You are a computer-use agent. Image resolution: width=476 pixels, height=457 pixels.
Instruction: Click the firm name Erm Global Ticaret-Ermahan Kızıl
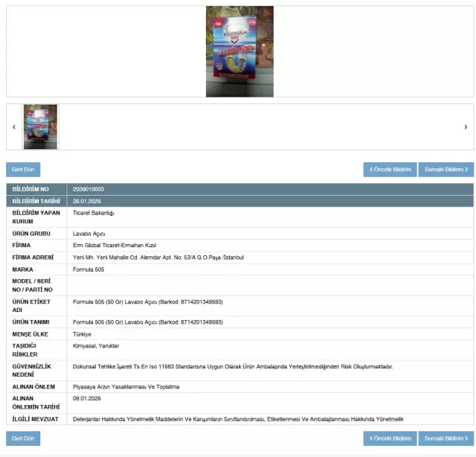coord(114,245)
